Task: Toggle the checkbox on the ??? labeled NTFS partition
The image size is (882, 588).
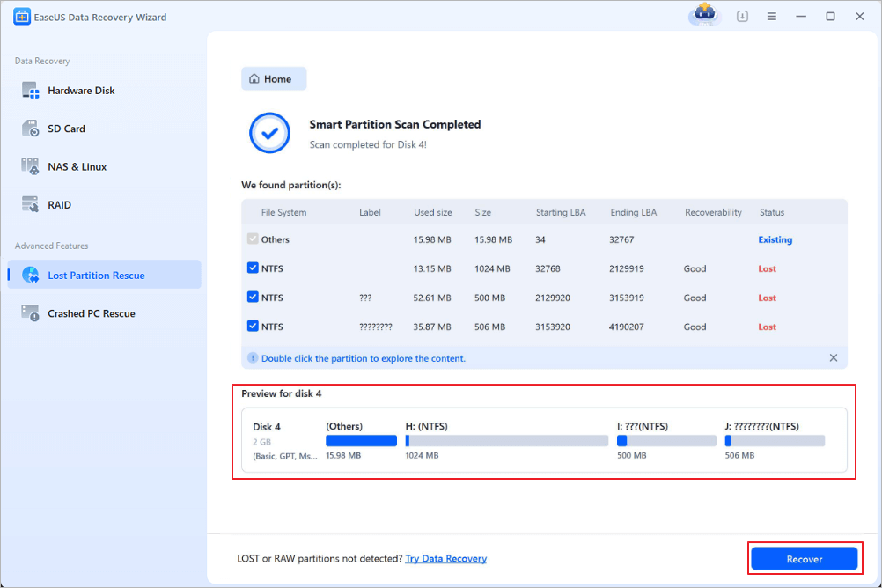Action: (253, 297)
